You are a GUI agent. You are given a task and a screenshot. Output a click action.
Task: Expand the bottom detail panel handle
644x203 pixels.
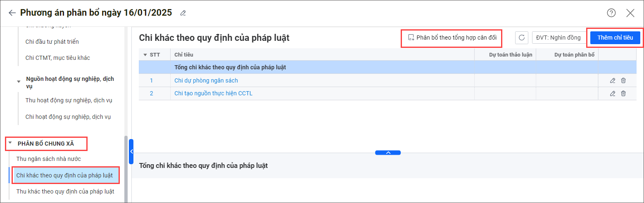pos(388,153)
